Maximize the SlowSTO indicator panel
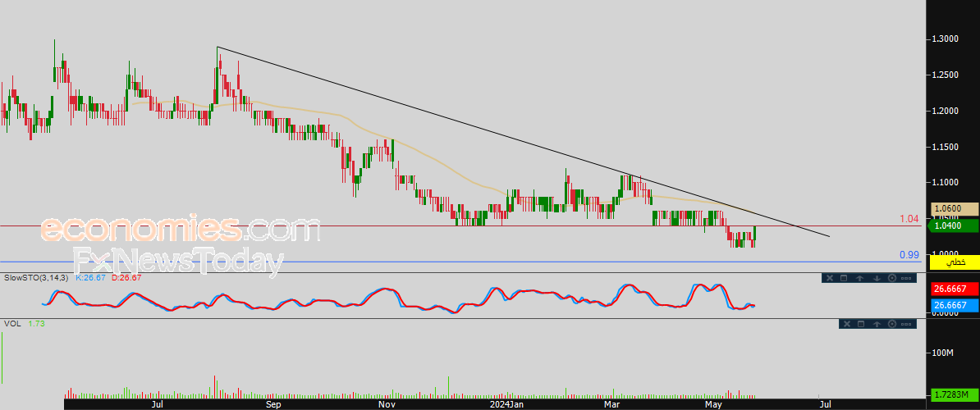Viewport: 980px width, 410px height. click(842, 278)
